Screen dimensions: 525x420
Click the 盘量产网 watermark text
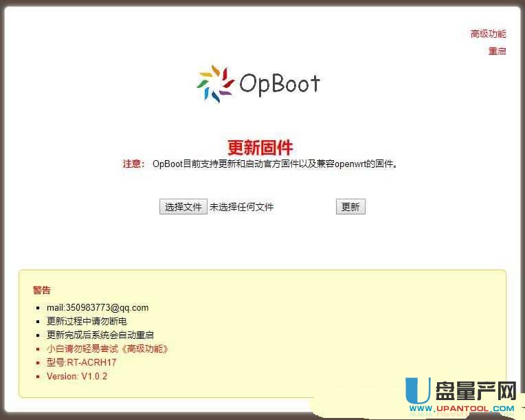[473, 390]
